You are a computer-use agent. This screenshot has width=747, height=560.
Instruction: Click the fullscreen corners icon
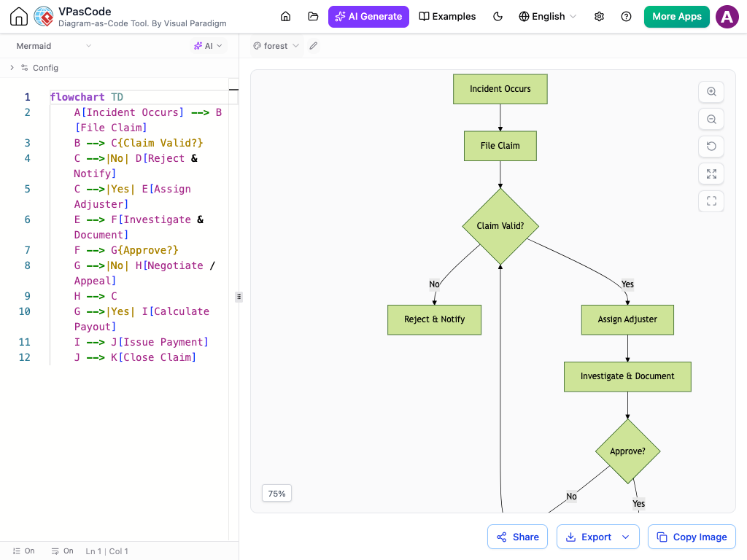(711, 201)
